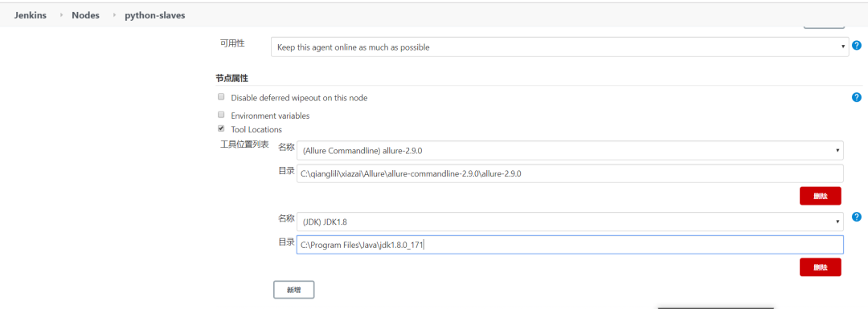
Task: Go to Jenkins breadcrumb home
Action: [31, 15]
